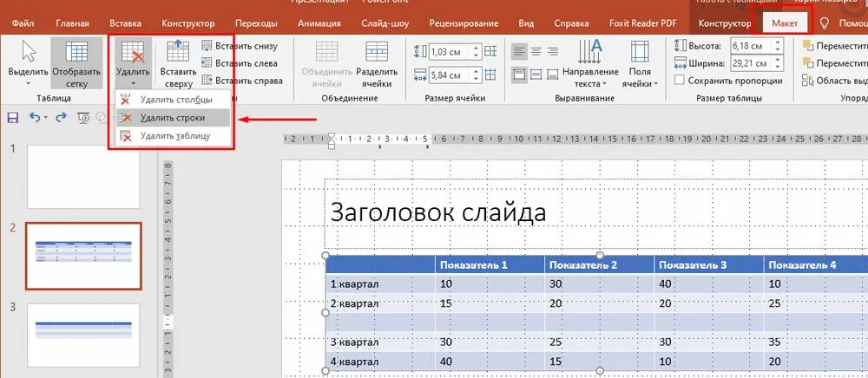The width and height of the screenshot is (868, 378).
Task: Click the Показатель 1 header cell
Action: (x=490, y=265)
